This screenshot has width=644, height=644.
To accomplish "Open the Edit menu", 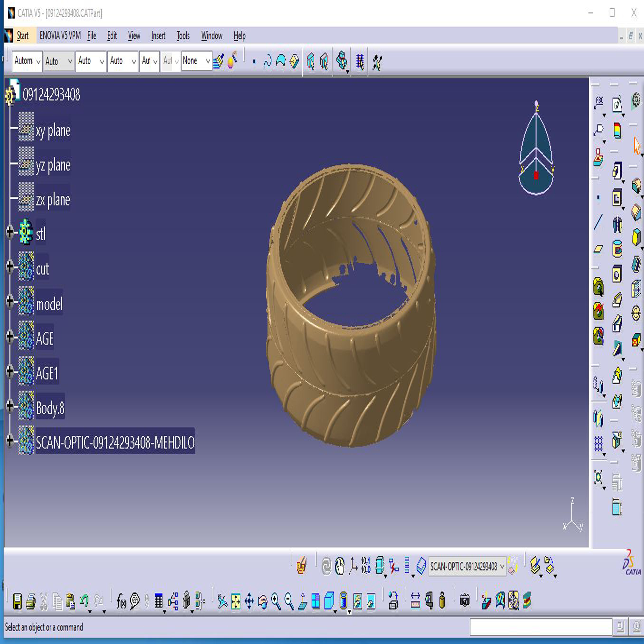I will pyautogui.click(x=112, y=36).
